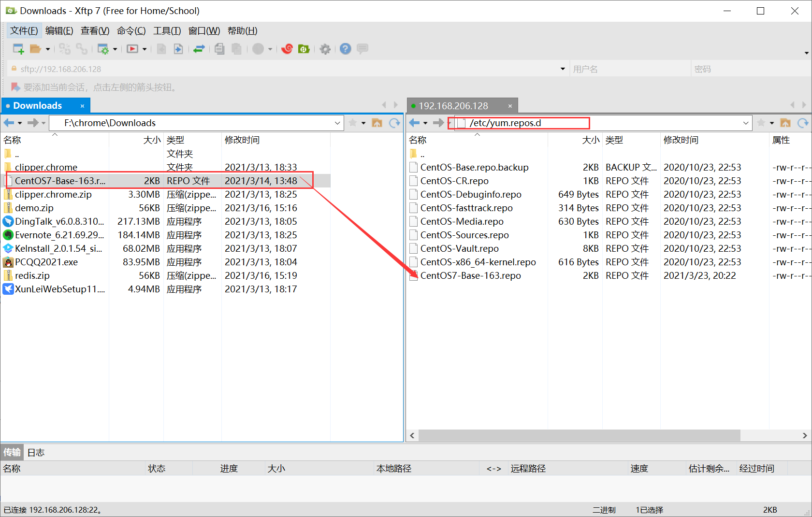Click the transfer arrows icon in the toolbar

pos(199,49)
